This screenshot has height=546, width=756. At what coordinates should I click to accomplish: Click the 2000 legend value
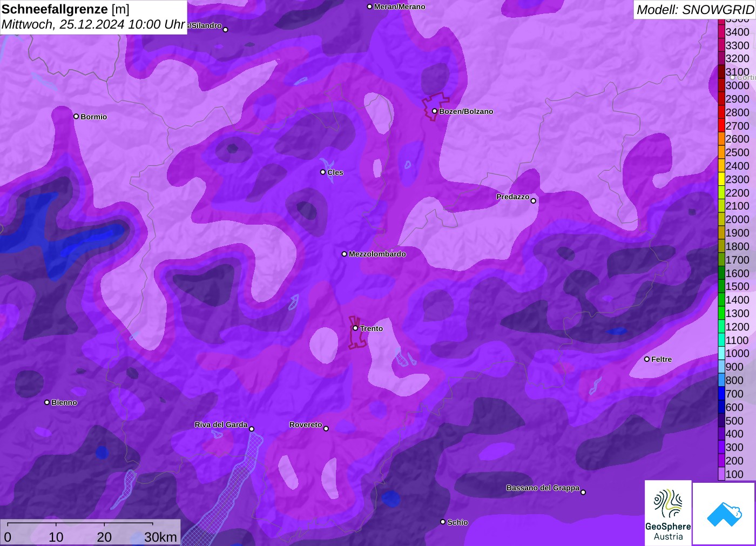738,219
